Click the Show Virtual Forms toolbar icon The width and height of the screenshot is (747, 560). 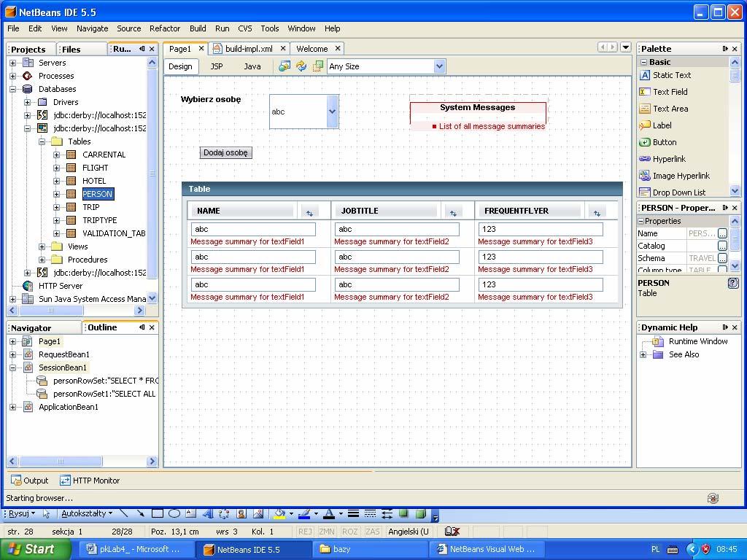point(318,66)
